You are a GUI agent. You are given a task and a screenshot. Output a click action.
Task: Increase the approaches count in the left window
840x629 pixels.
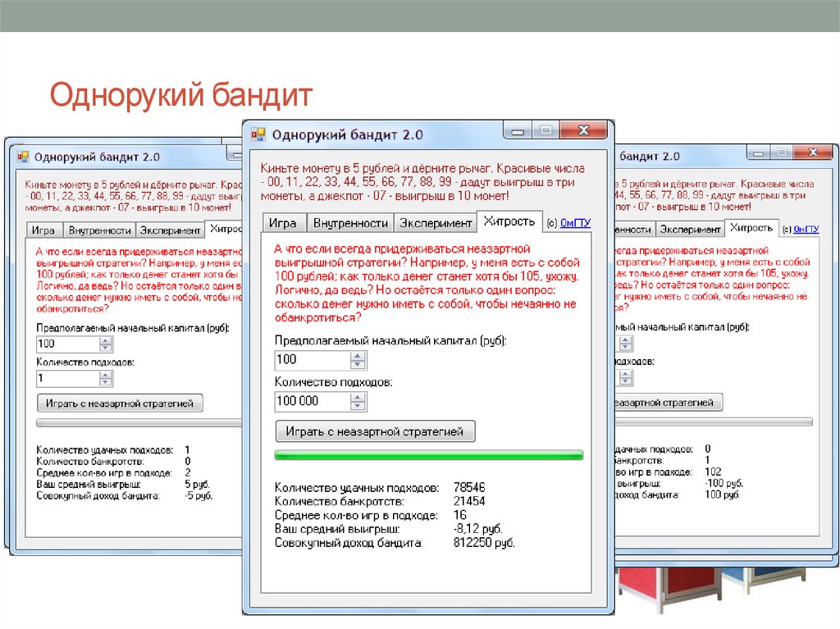pos(105,375)
